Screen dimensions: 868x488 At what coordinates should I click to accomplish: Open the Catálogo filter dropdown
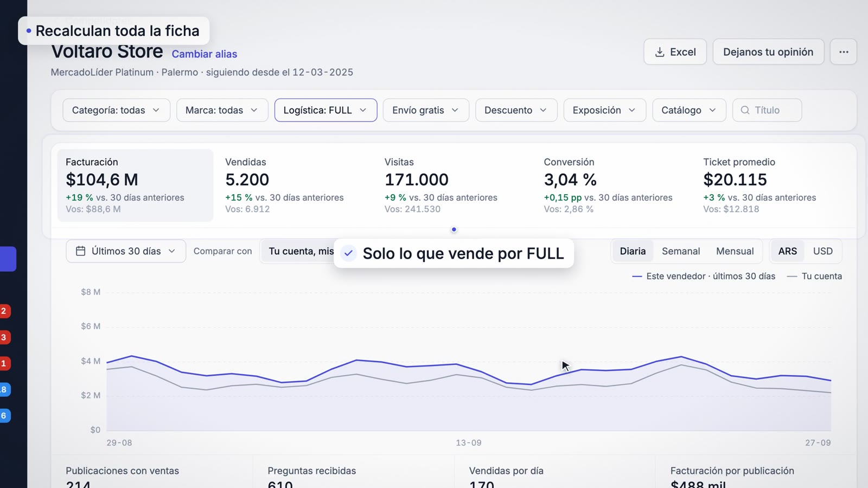(x=689, y=110)
